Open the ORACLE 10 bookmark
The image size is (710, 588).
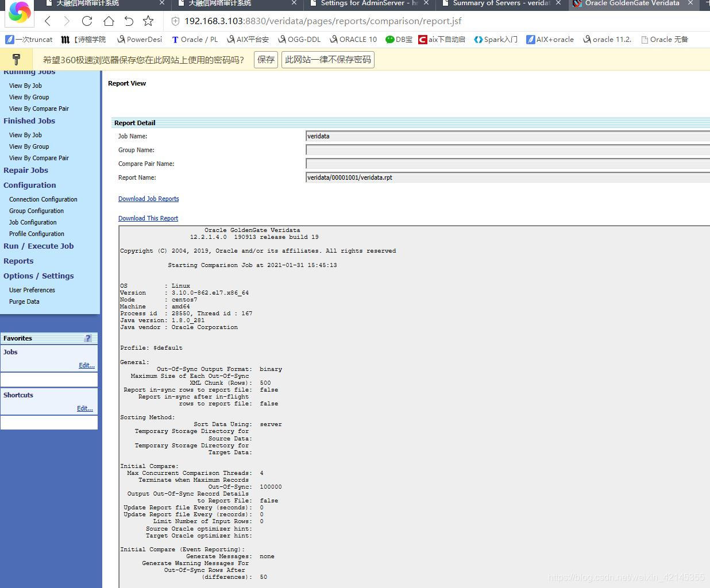tap(353, 40)
